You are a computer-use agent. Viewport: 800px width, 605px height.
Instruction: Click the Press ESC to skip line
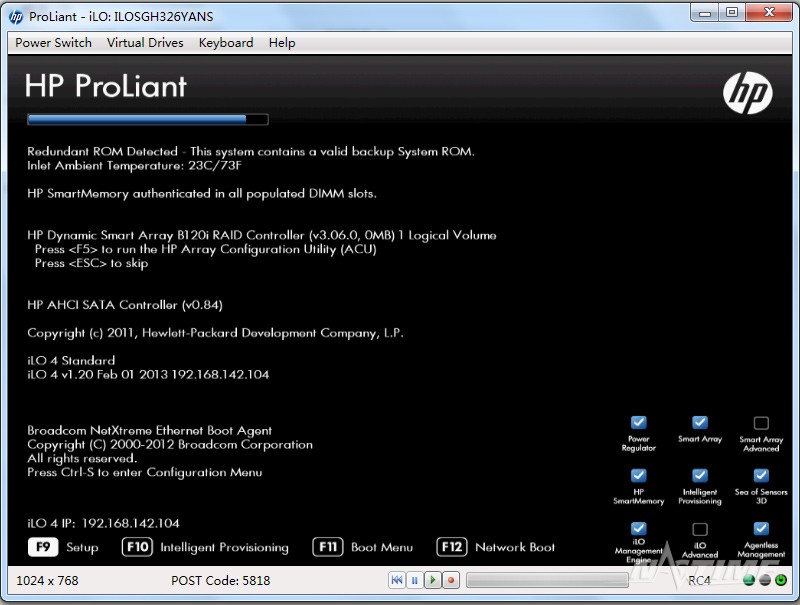click(x=91, y=263)
